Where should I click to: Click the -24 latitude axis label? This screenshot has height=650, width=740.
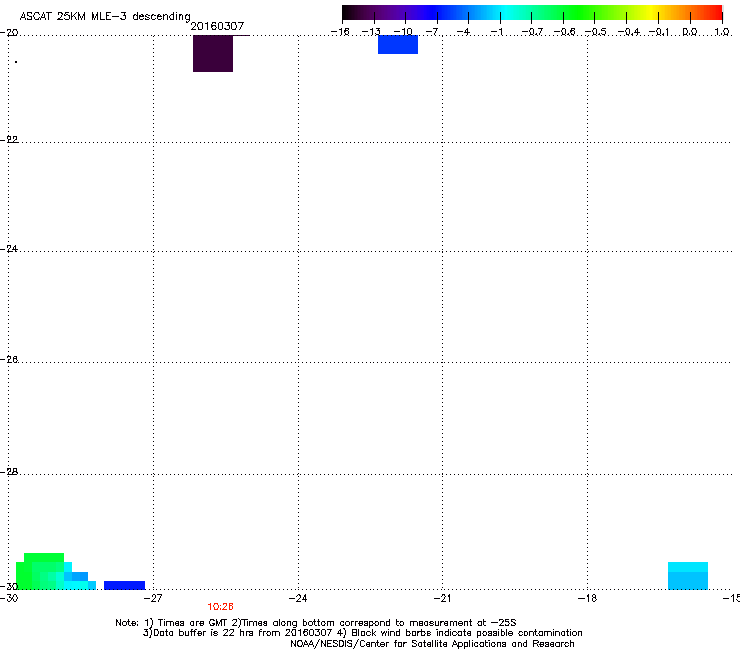click(x=9, y=248)
